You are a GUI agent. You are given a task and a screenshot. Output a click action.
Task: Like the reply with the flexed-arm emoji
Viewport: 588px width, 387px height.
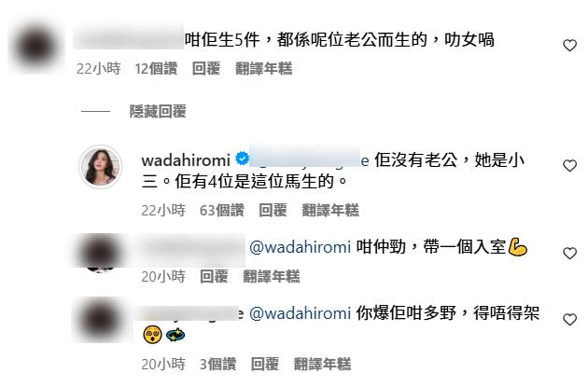[x=569, y=254]
